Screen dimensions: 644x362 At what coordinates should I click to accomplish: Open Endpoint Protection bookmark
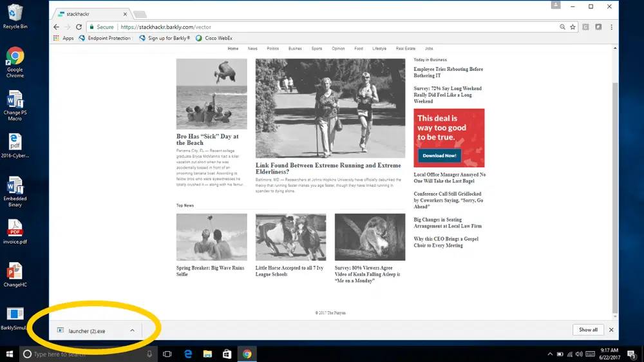105,38
